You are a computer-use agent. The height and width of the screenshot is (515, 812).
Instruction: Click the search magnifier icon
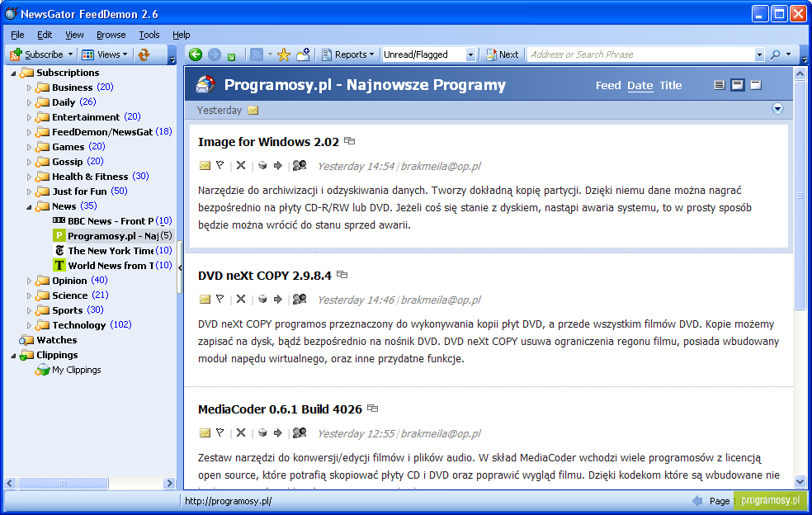click(x=775, y=54)
